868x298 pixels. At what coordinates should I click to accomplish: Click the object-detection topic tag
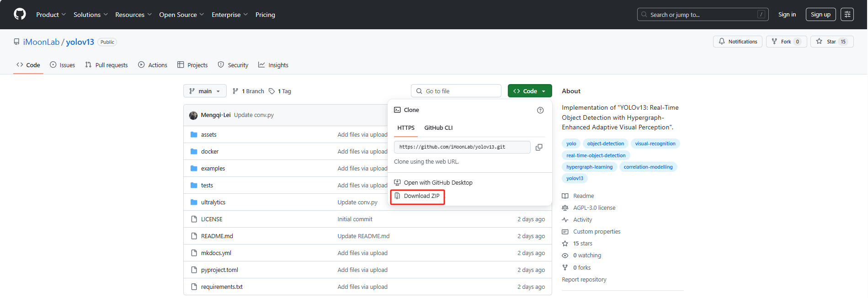tap(606, 144)
